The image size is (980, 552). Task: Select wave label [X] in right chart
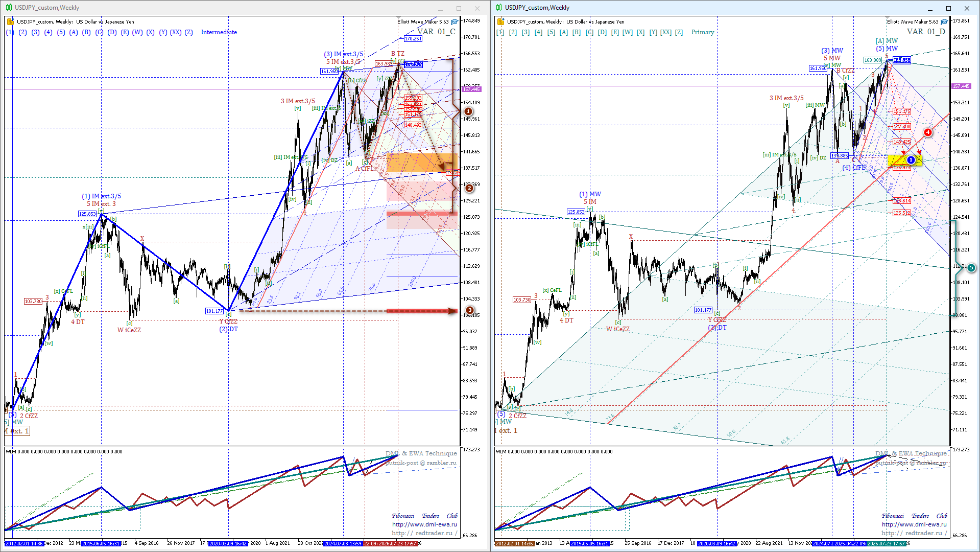[640, 32]
